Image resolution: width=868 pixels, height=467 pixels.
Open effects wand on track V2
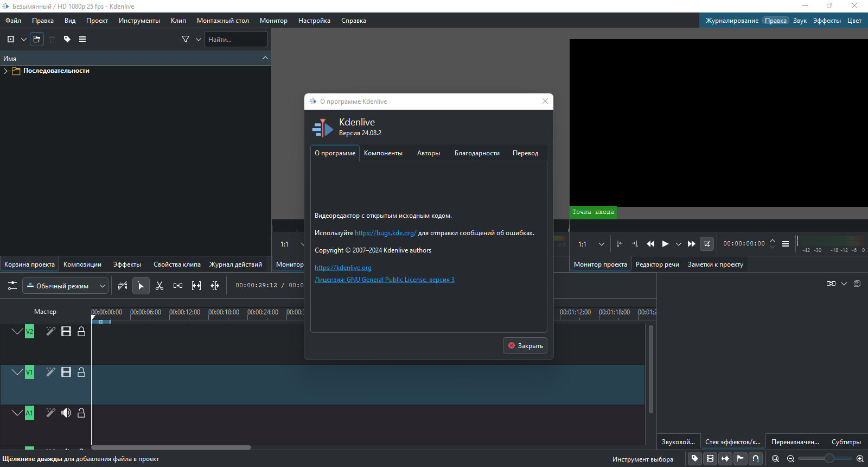50,331
